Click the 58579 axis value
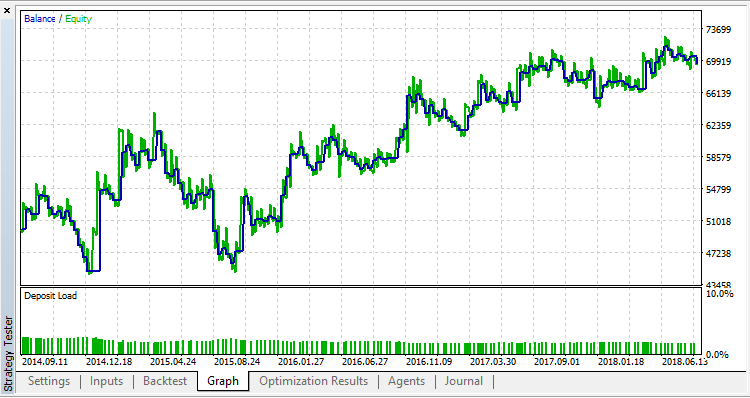The height and width of the screenshot is (398, 750). pyautogui.click(x=719, y=158)
